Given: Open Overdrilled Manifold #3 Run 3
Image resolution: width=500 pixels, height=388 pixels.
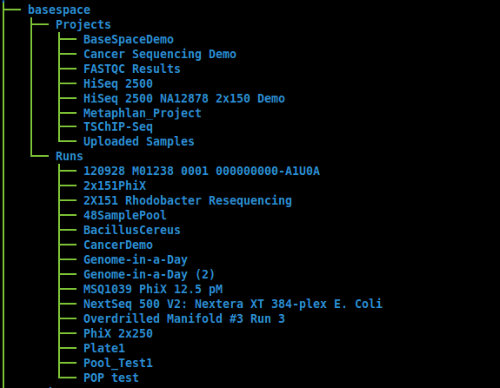Looking at the screenshot, I should click(184, 319).
